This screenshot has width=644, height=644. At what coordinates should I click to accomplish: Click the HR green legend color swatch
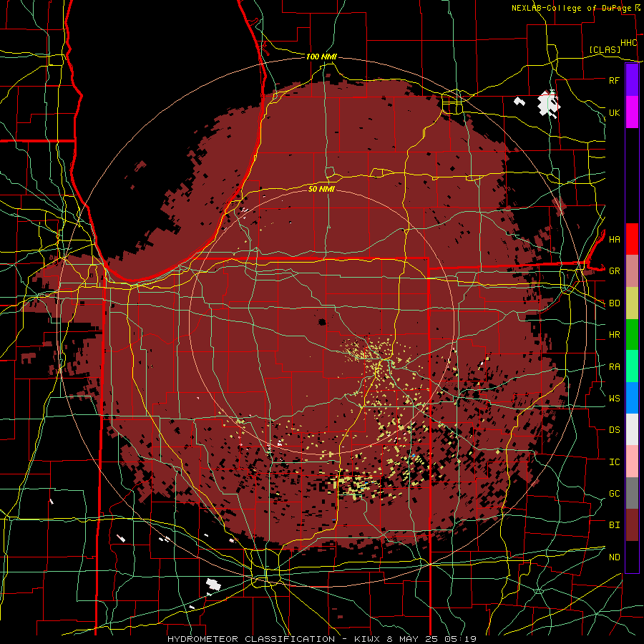coord(632,335)
